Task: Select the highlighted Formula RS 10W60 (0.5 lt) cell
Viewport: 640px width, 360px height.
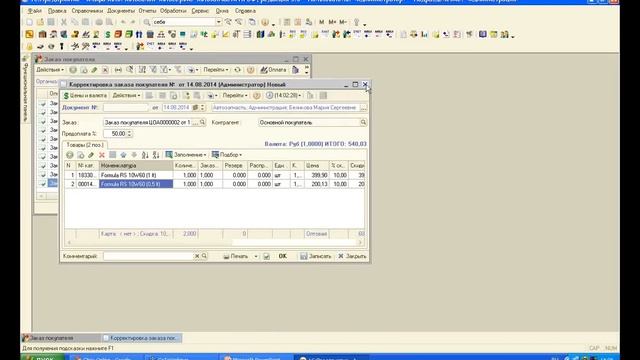Action: click(136, 184)
